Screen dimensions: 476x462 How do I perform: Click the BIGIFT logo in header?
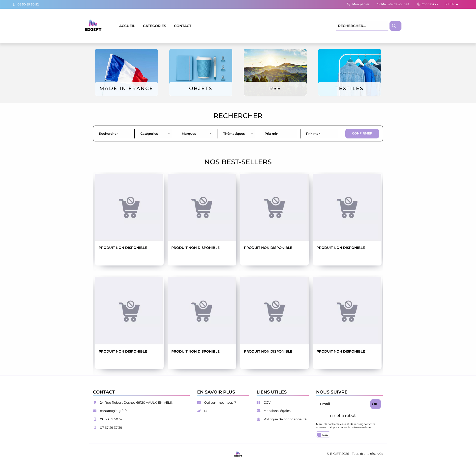point(93,26)
